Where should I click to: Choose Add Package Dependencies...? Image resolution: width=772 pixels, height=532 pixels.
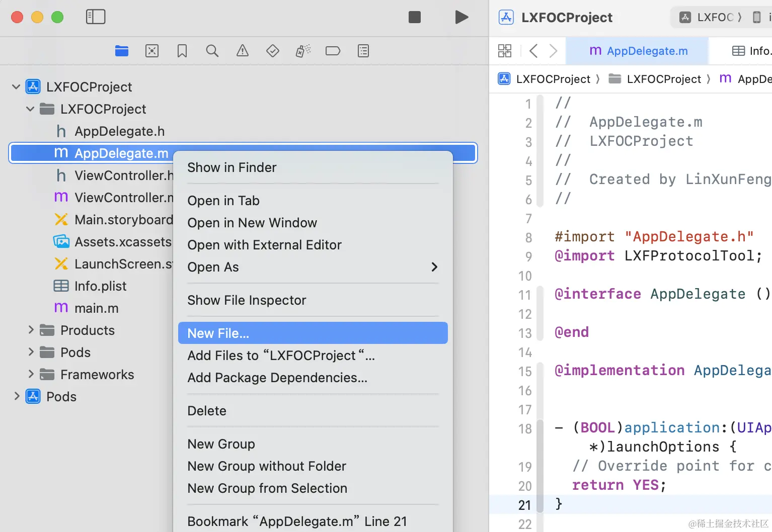[x=313, y=378]
